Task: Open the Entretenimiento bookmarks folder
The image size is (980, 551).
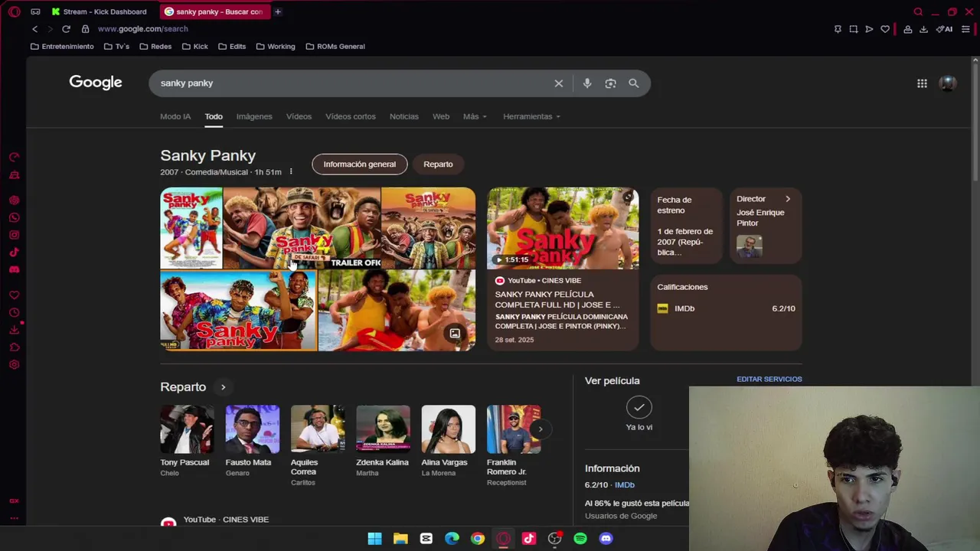Action: [62, 47]
